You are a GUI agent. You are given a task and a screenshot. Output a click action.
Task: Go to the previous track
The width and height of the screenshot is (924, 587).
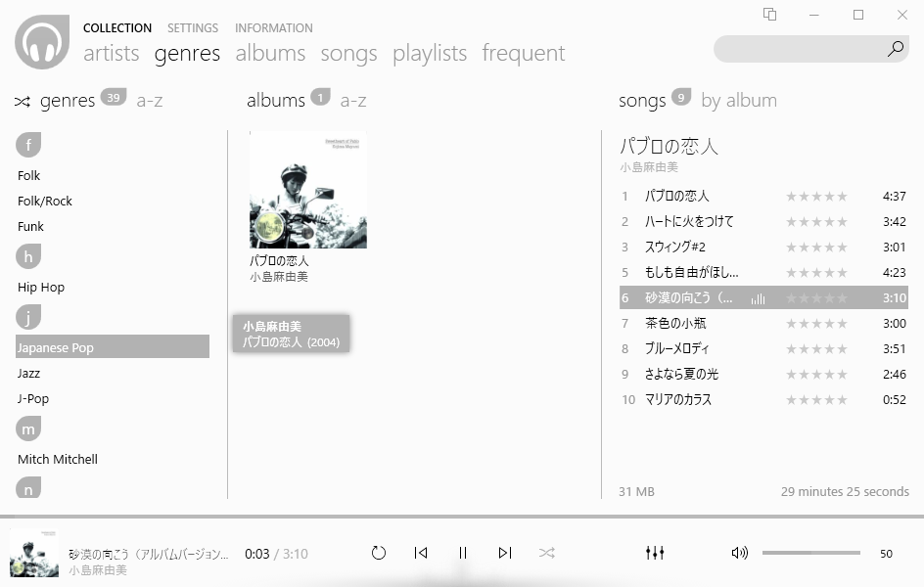tap(421, 553)
